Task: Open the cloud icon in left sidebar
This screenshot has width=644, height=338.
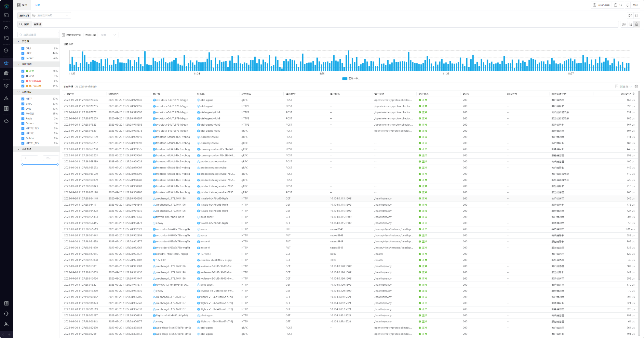Action: point(6,121)
